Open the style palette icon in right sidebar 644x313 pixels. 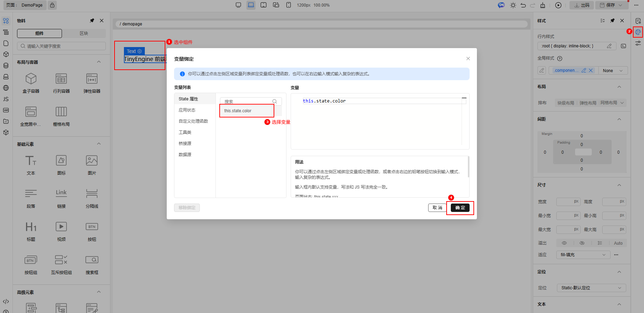(x=638, y=32)
